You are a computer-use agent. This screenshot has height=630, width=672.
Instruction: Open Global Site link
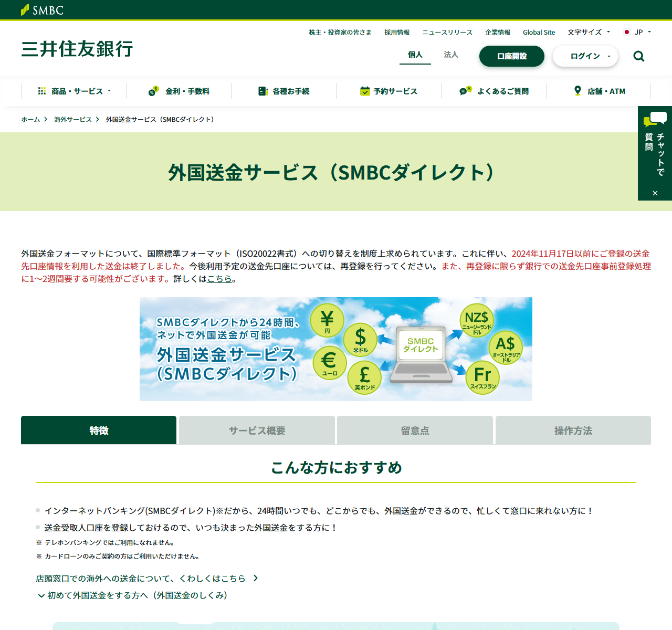(x=539, y=32)
